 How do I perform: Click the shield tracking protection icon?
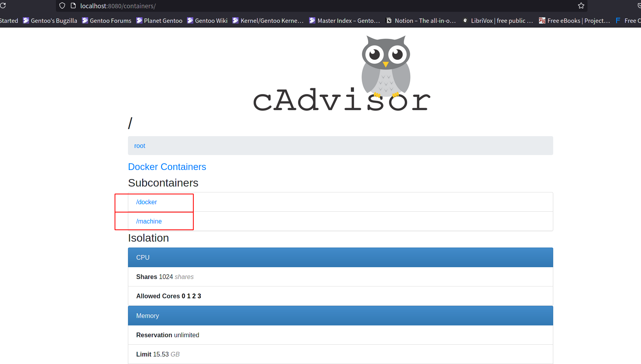(x=62, y=6)
